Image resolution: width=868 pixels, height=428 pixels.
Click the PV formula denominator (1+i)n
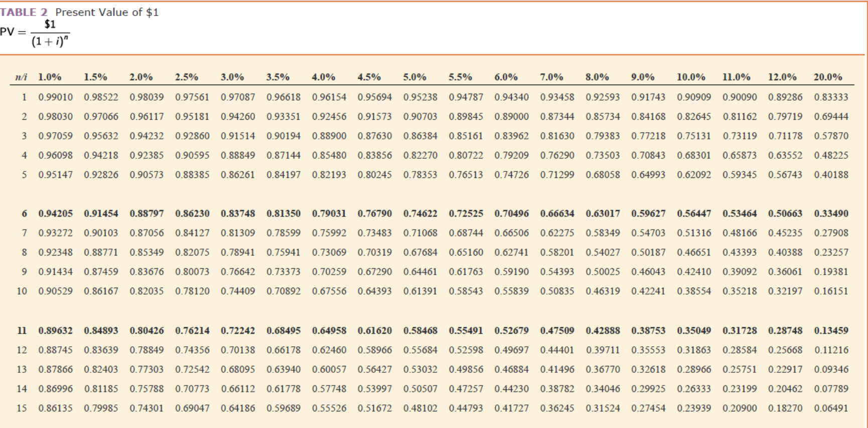coord(50,41)
